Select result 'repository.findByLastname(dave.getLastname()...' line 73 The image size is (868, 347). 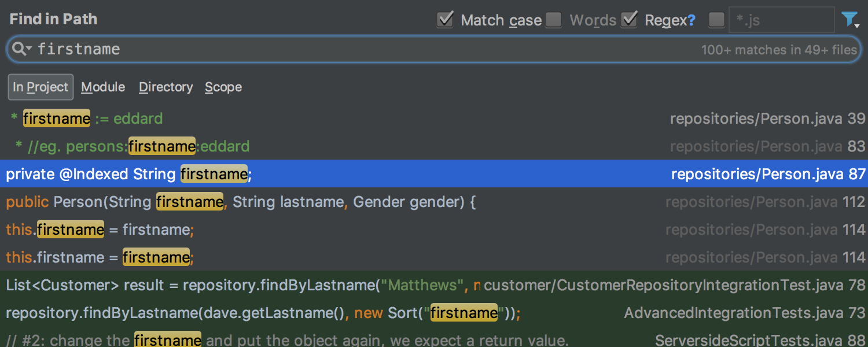[x=434, y=313]
